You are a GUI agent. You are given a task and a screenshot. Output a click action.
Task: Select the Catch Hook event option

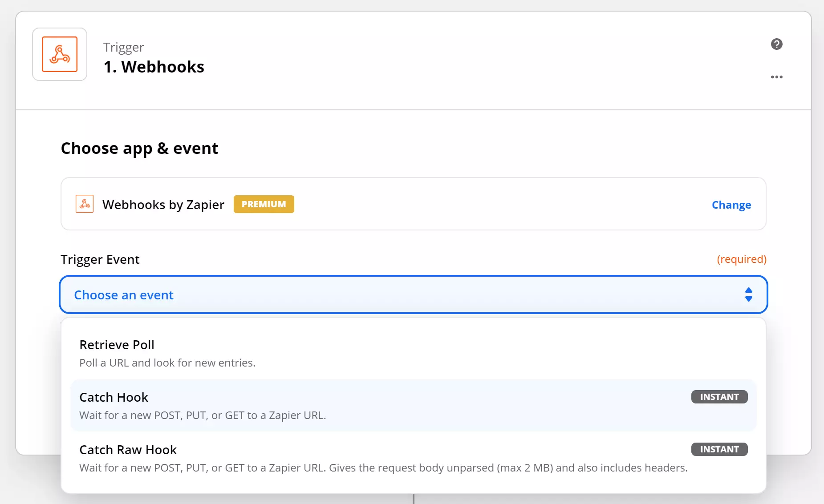[x=413, y=405]
